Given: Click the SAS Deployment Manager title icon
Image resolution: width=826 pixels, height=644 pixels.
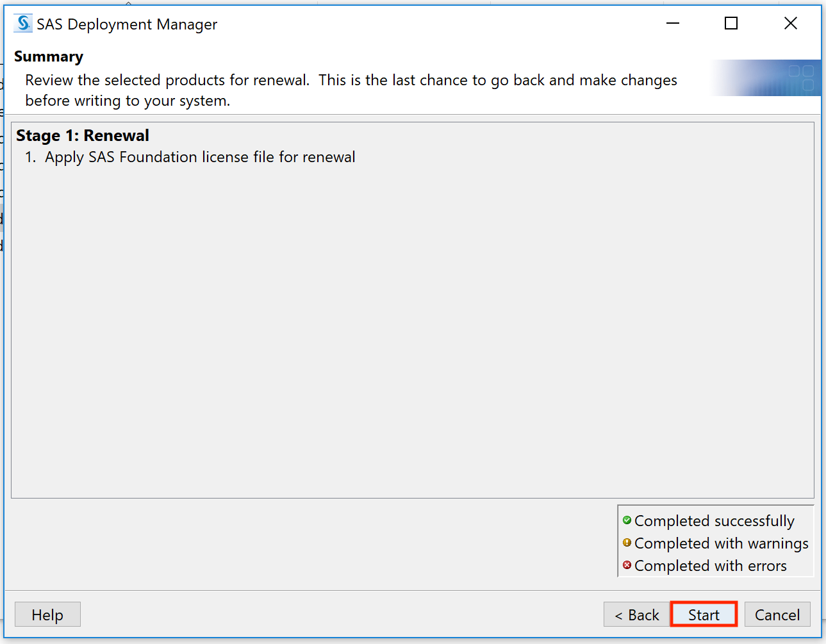Looking at the screenshot, I should coord(23,24).
